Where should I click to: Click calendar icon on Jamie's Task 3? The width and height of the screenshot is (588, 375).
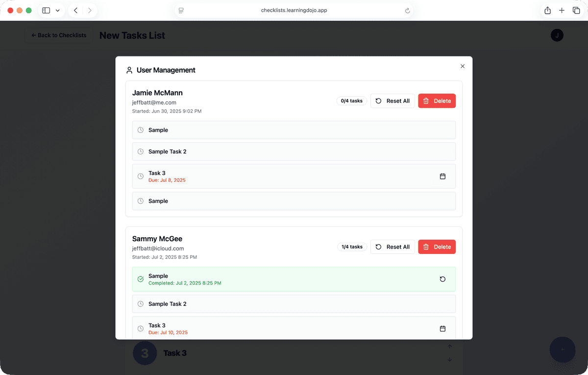[x=442, y=176]
